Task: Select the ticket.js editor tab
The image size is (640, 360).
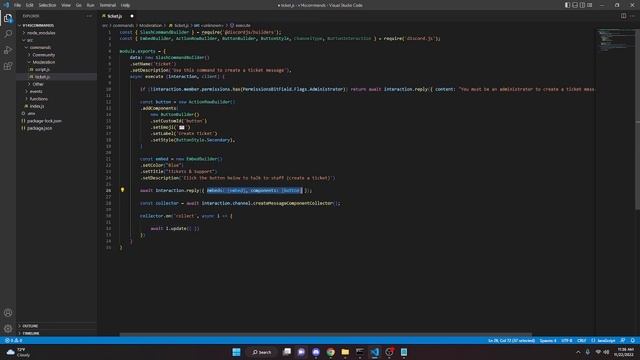Action: (118, 16)
